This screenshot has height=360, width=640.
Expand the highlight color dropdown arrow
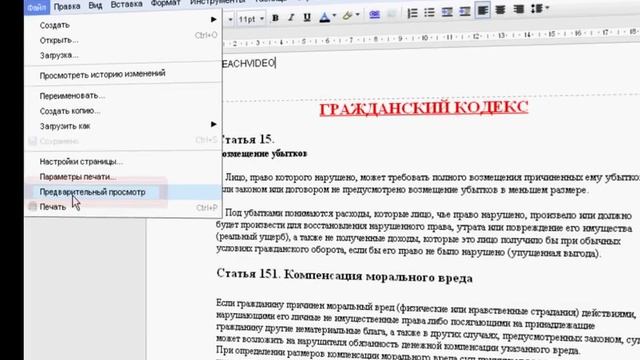click(358, 15)
